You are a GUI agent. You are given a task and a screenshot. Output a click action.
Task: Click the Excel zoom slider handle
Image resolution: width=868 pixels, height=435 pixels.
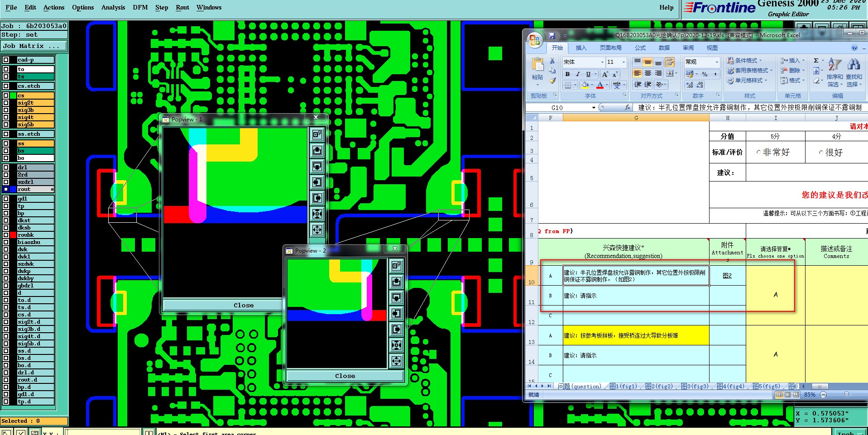point(846,395)
